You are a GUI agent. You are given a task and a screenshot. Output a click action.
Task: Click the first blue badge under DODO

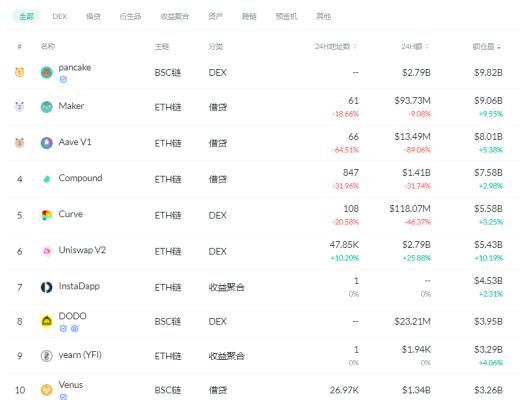click(x=63, y=329)
